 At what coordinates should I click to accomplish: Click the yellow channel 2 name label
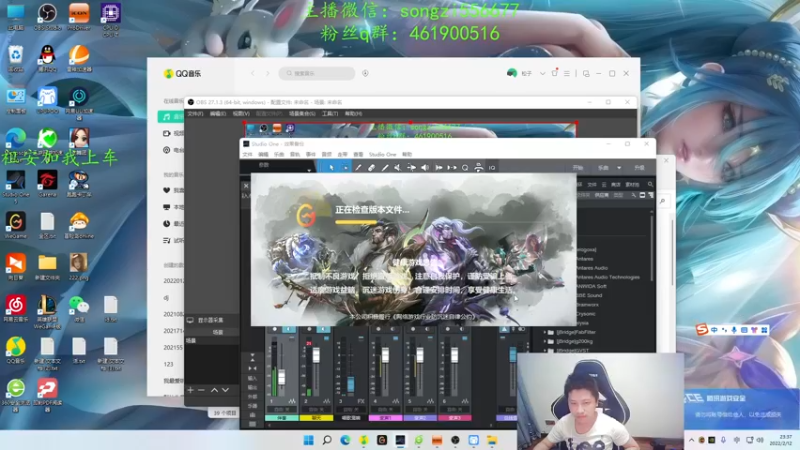click(x=316, y=418)
